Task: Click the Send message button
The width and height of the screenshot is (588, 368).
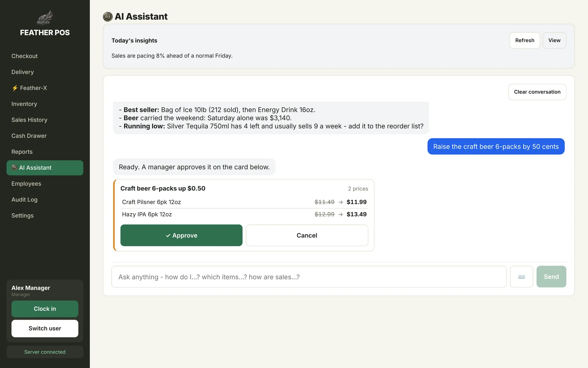Action: 551,277
